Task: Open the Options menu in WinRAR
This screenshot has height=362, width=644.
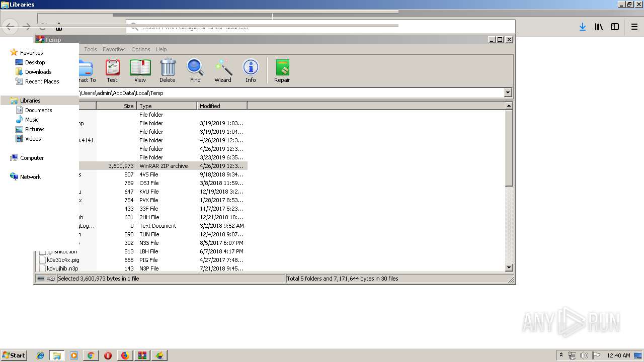Action: click(141, 49)
